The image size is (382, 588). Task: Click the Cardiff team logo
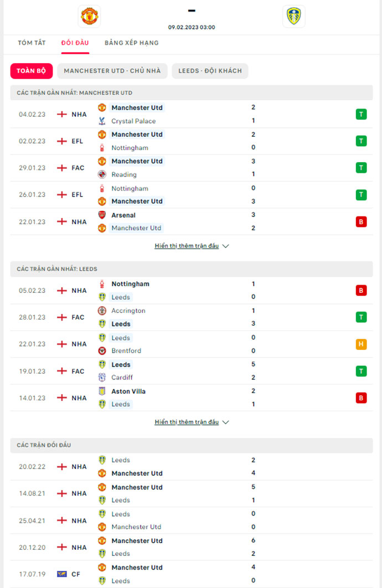point(102,378)
